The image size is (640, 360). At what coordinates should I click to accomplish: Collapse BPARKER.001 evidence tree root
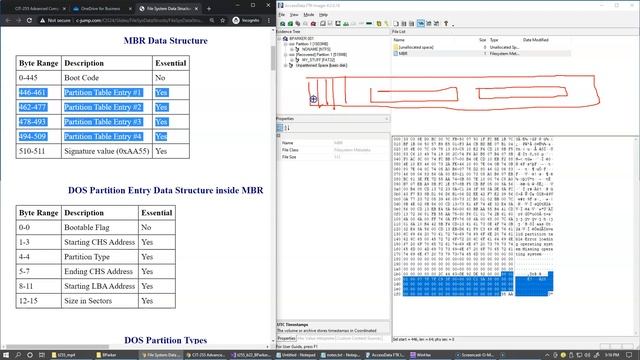click(279, 38)
